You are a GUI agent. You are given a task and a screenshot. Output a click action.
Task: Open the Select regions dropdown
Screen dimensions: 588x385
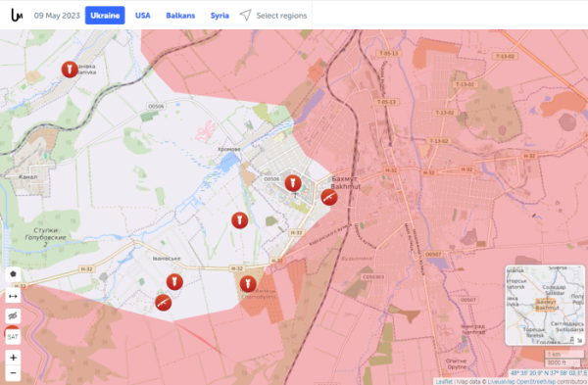(273, 16)
